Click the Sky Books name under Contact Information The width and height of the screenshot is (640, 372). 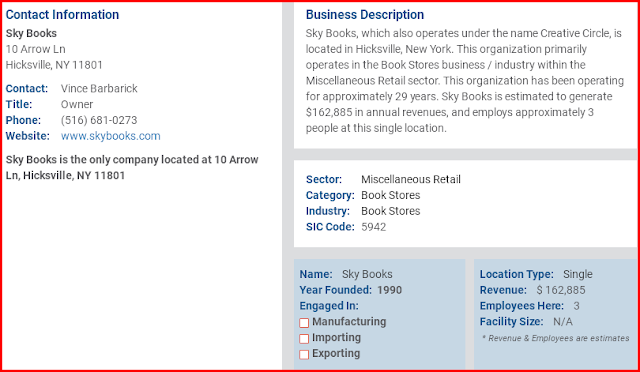pyautogui.click(x=31, y=33)
